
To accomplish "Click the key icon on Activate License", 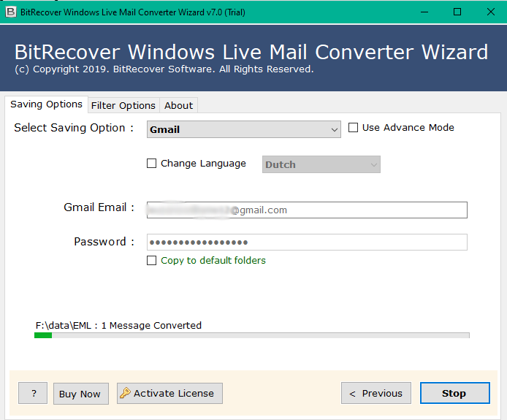I will [125, 393].
